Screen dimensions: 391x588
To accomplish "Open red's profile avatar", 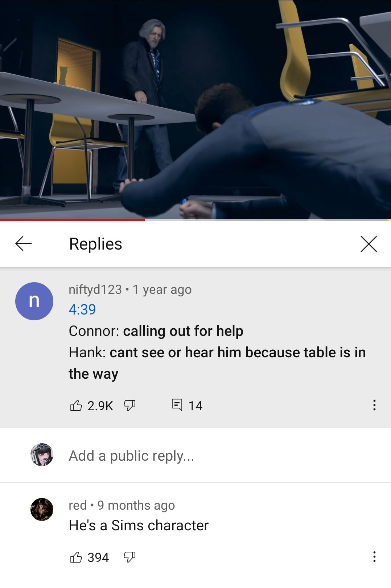I will [42, 509].
